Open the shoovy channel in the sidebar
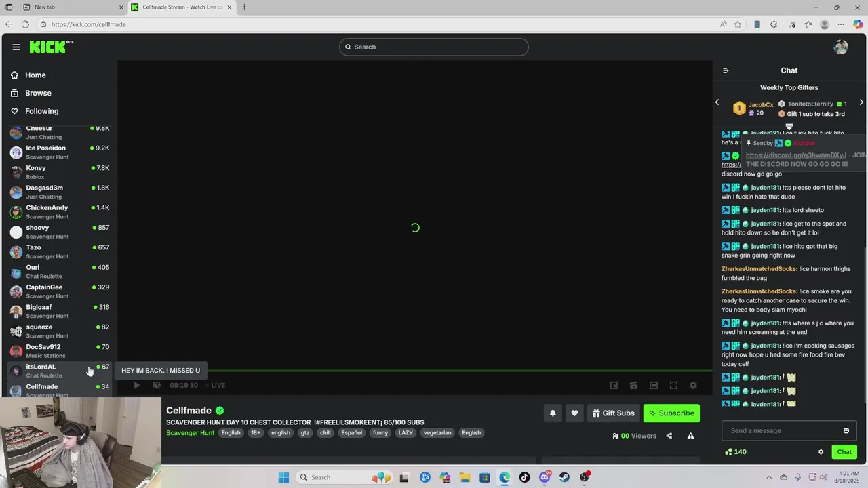 pyautogui.click(x=60, y=232)
